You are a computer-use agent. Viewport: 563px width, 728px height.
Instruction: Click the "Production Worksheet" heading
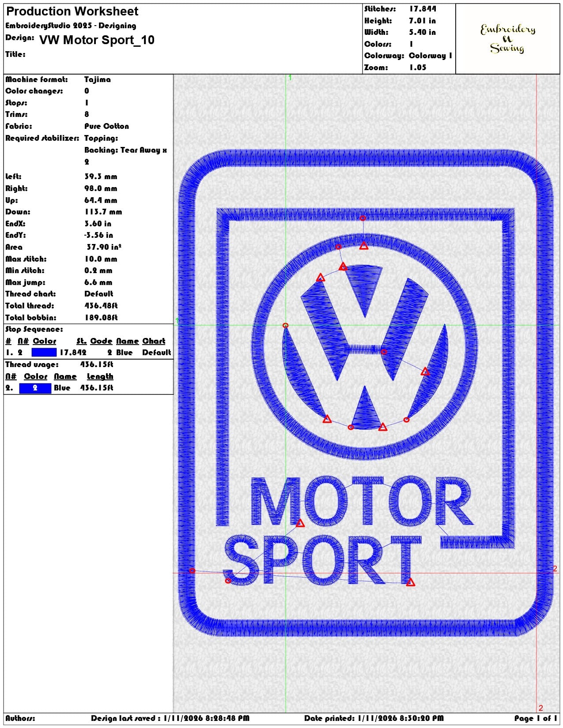click(x=72, y=11)
